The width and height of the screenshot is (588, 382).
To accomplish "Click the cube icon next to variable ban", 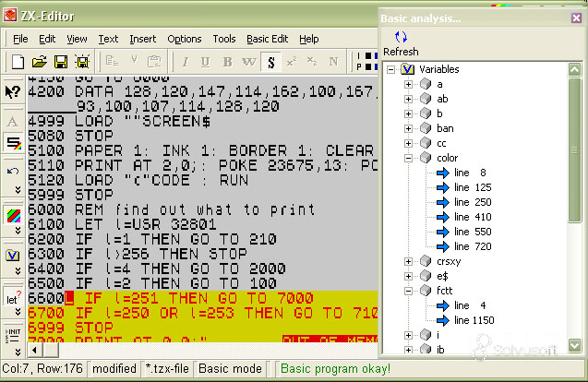I will (426, 128).
